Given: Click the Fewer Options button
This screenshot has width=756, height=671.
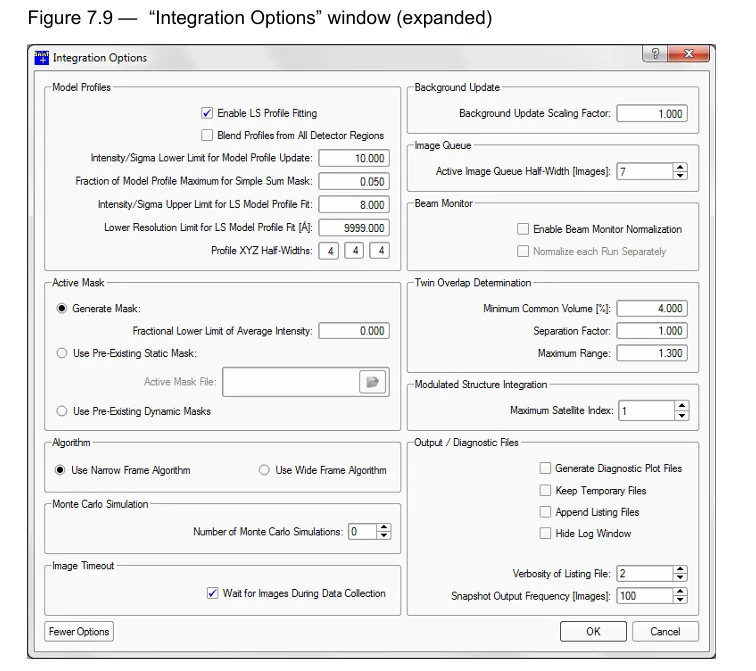Looking at the screenshot, I should (80, 632).
